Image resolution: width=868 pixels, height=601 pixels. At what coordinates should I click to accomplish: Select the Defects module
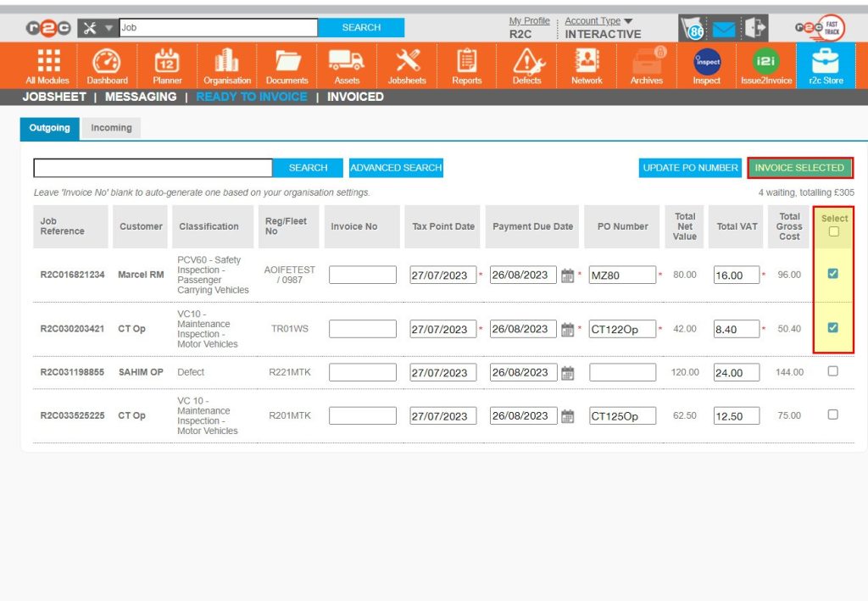pyautogui.click(x=526, y=66)
